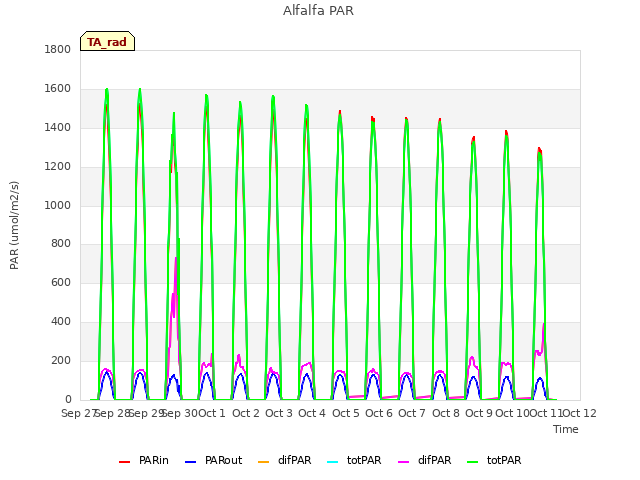Image resolution: width=640 pixels, height=480 pixels.
Task: Click the TA_rad annotation box
Action: tap(107, 41)
